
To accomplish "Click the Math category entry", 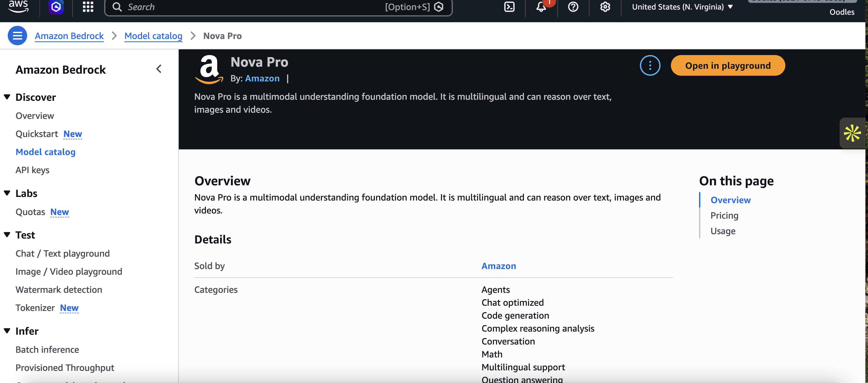I will (492, 354).
